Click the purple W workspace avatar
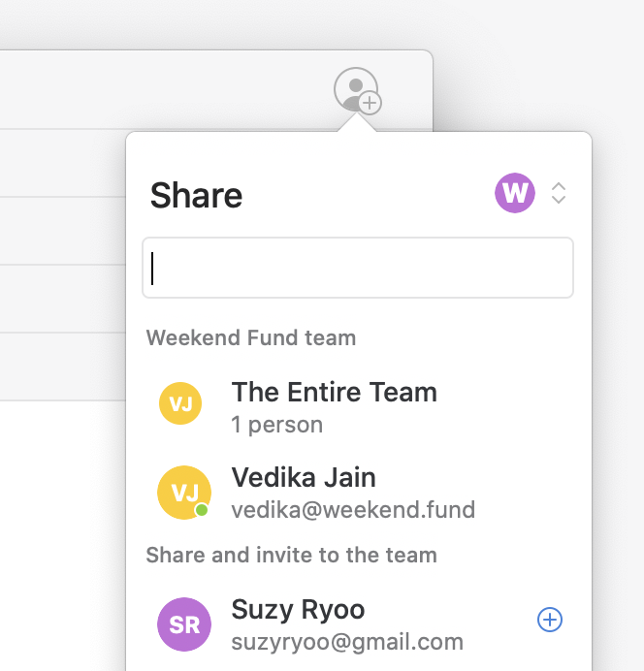The width and height of the screenshot is (644, 671). pyautogui.click(x=514, y=193)
